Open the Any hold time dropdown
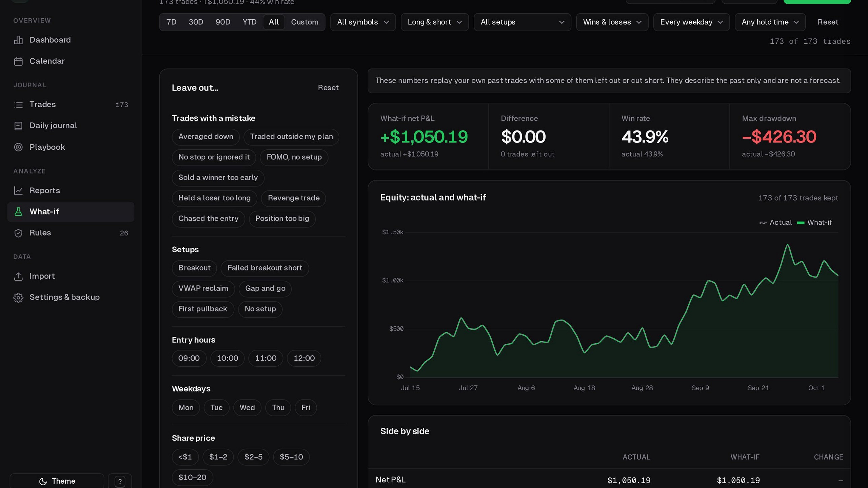868x488 pixels. pos(770,22)
